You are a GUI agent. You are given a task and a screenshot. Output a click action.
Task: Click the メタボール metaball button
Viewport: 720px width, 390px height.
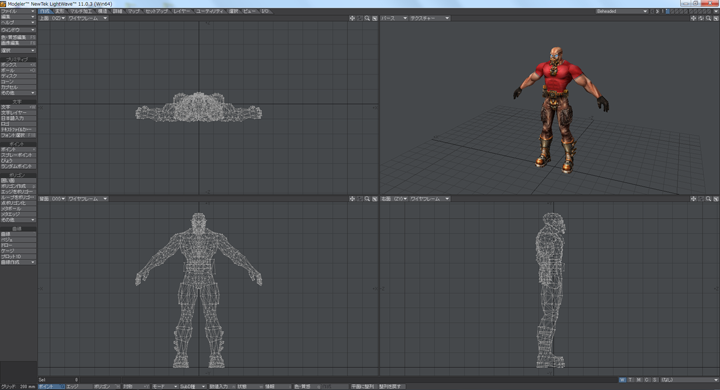(x=18, y=209)
